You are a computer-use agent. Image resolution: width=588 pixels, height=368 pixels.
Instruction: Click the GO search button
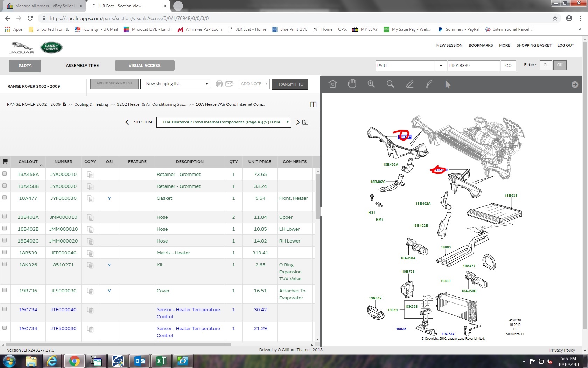(509, 66)
